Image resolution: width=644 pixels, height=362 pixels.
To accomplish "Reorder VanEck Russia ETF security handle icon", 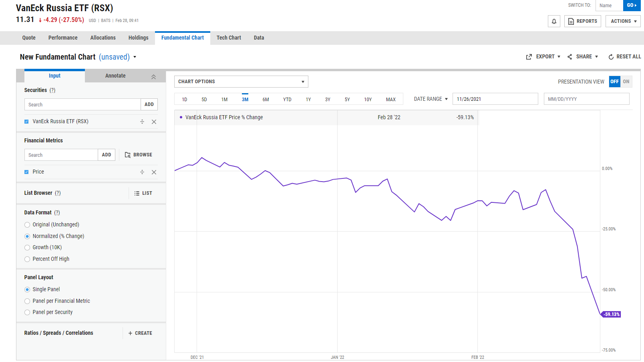I will point(142,122).
